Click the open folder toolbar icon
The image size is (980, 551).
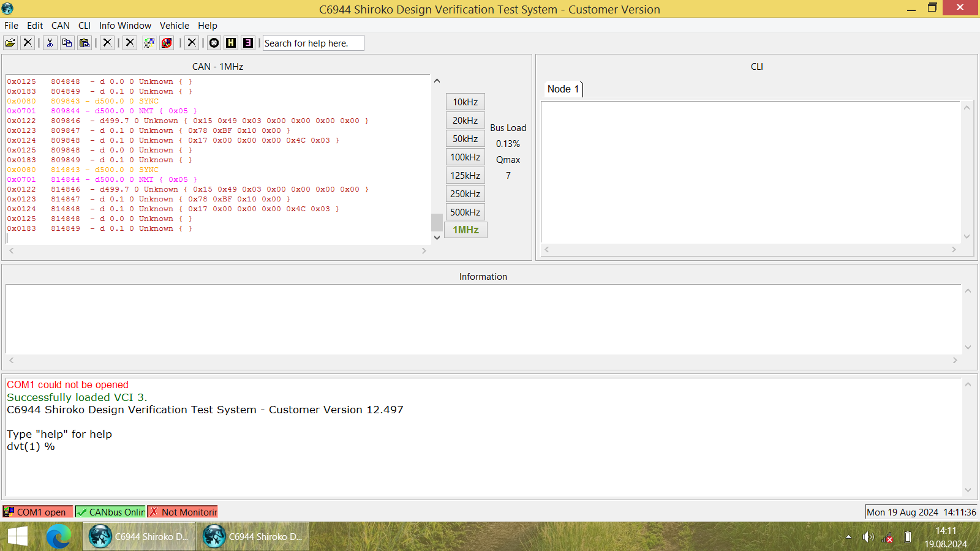pyautogui.click(x=10, y=43)
